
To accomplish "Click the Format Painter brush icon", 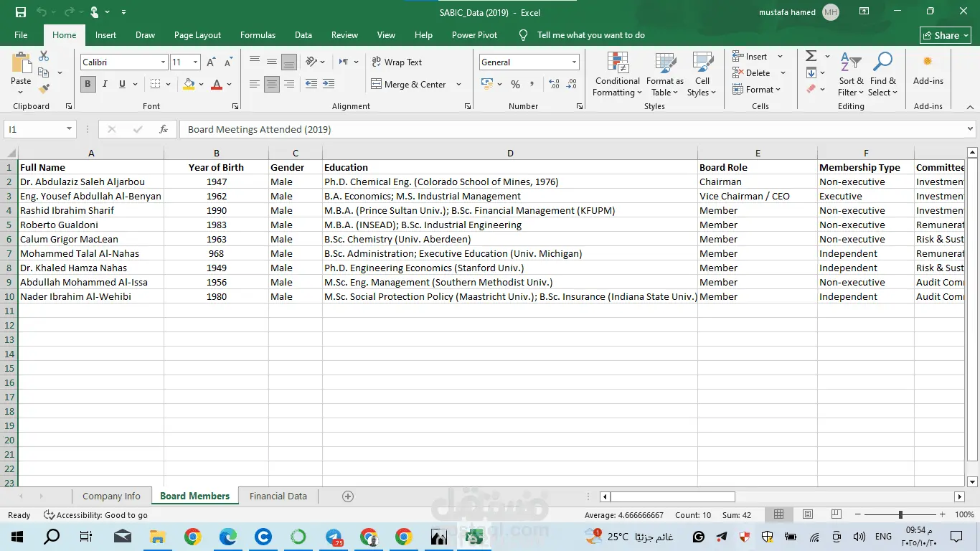I will [44, 89].
